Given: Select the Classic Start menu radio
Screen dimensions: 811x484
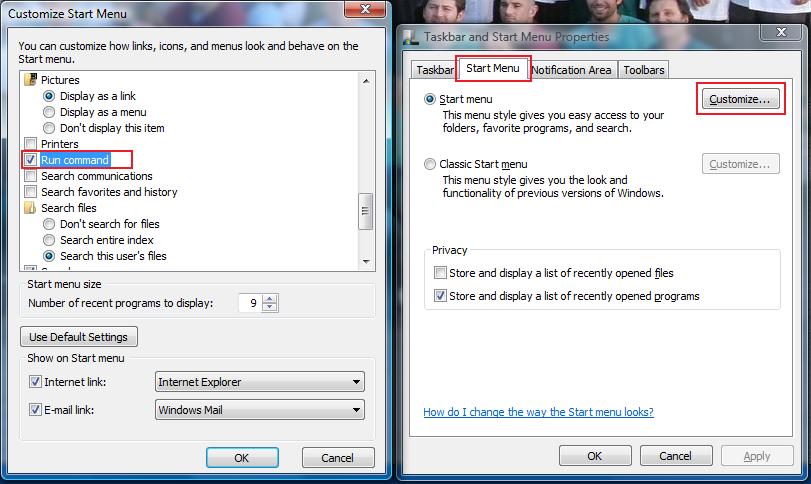Looking at the screenshot, I should click(x=430, y=164).
